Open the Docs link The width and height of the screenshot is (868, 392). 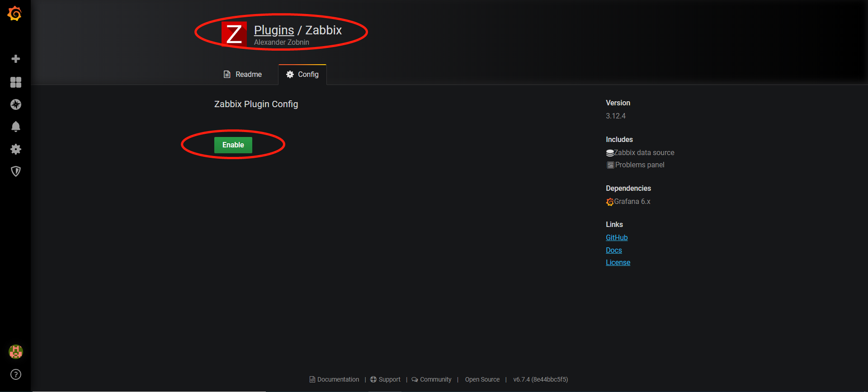click(614, 250)
